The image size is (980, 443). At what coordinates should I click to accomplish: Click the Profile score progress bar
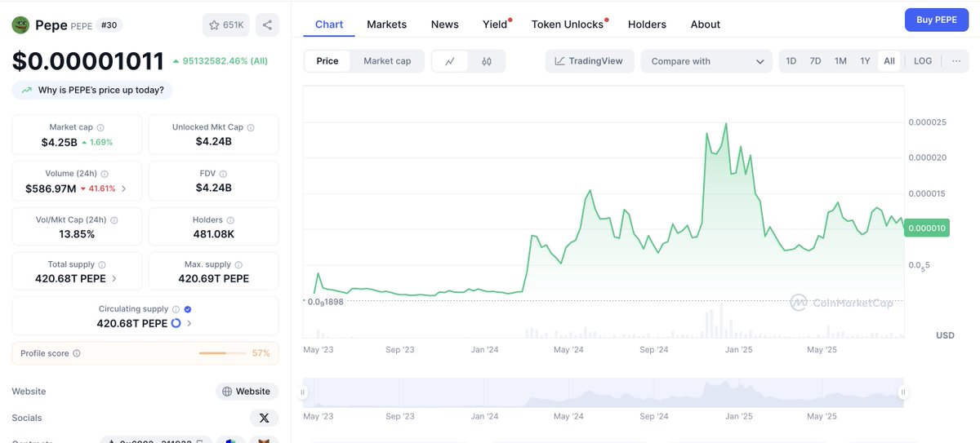(223, 353)
